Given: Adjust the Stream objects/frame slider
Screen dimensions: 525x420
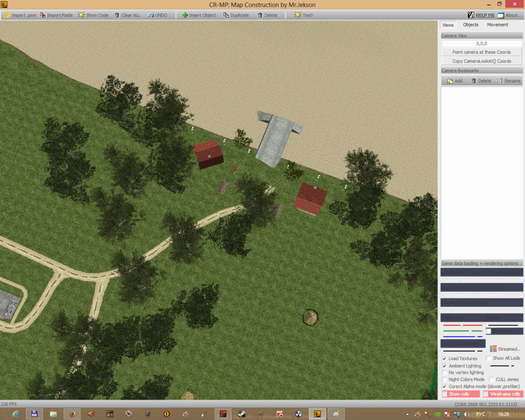Looking at the screenshot, I should (x=482, y=310).
